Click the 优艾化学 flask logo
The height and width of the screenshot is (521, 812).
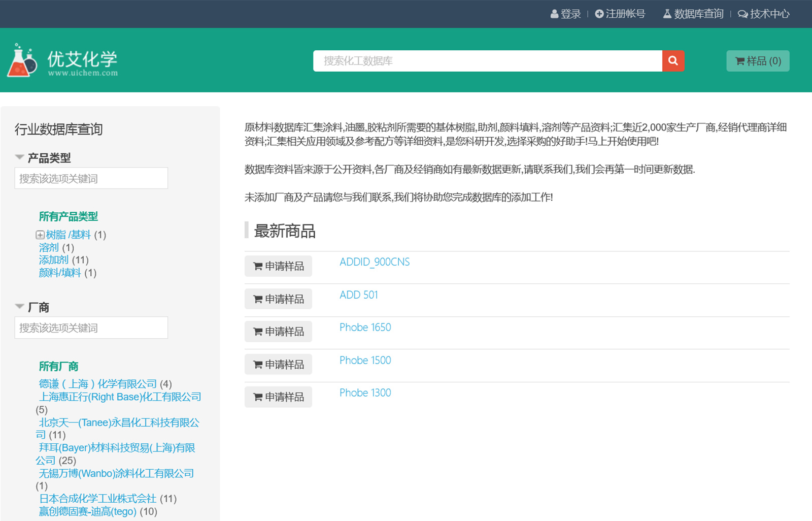click(x=22, y=60)
